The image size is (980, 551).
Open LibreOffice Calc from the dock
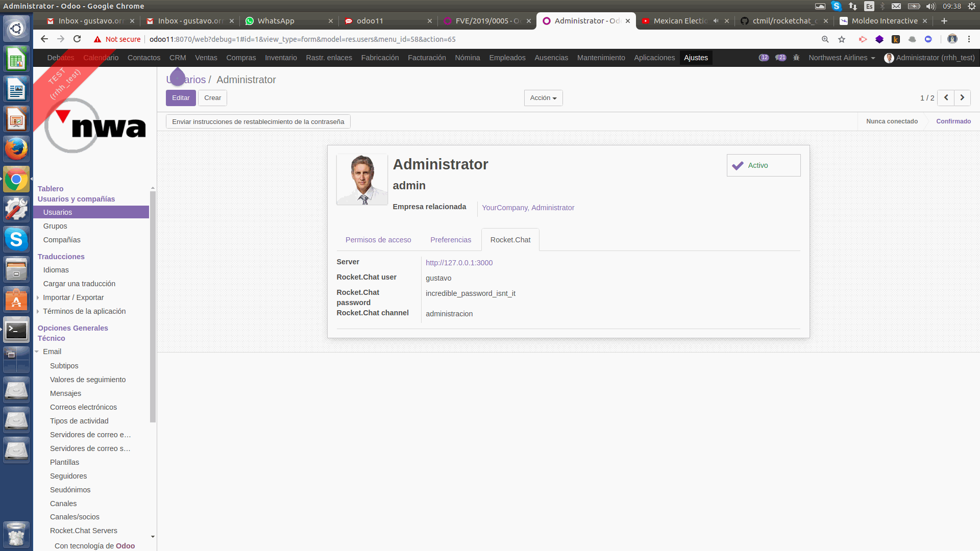click(16, 59)
